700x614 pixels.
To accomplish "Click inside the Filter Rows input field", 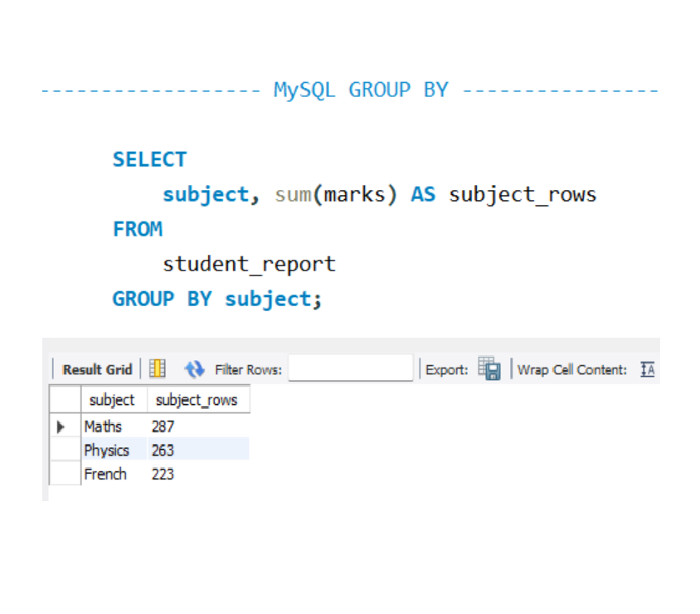I will [x=350, y=368].
